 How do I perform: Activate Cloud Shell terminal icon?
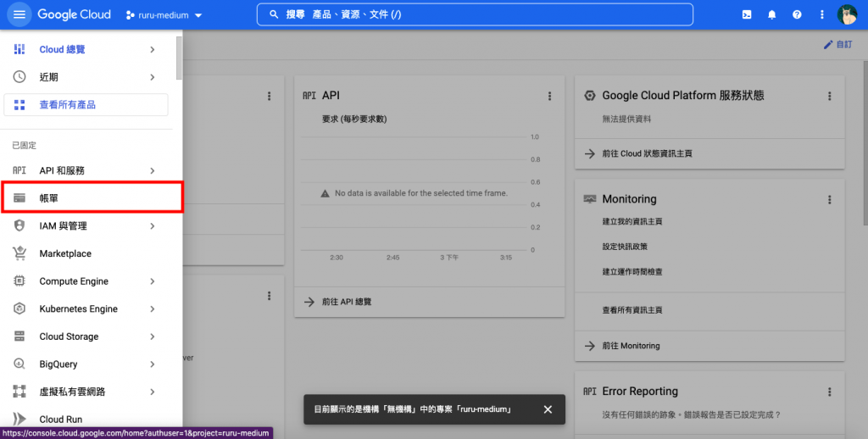(x=747, y=15)
